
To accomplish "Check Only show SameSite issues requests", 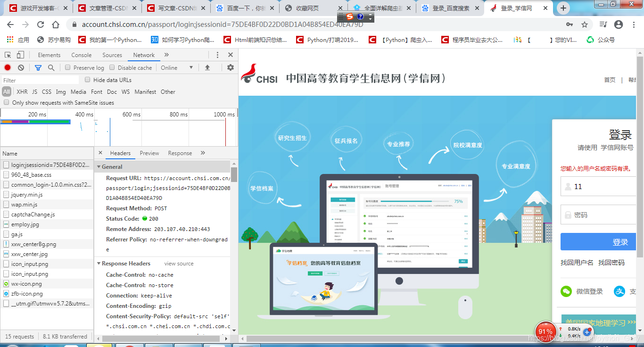I will tap(7, 102).
